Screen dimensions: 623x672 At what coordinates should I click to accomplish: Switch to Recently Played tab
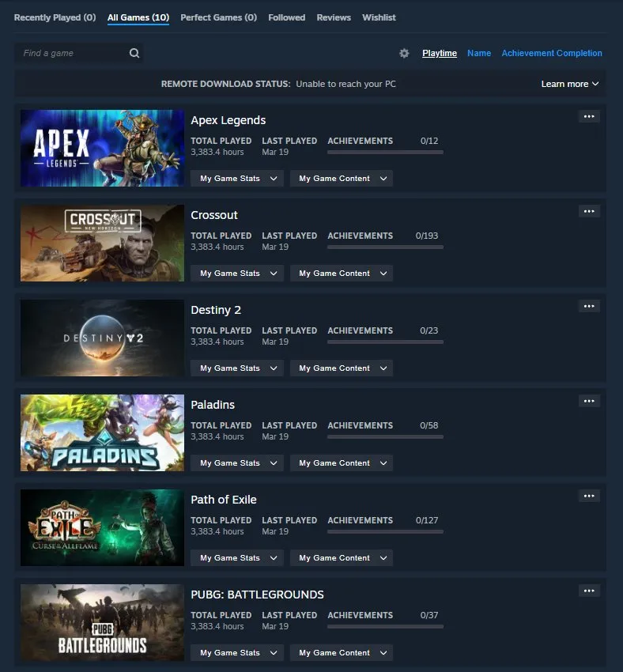(55, 17)
